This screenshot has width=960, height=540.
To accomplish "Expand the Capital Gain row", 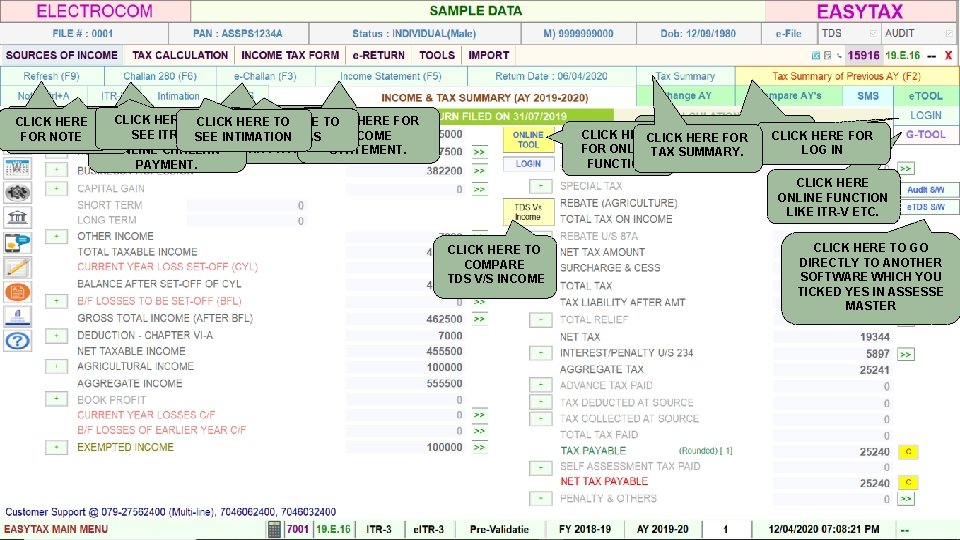I will [56, 189].
